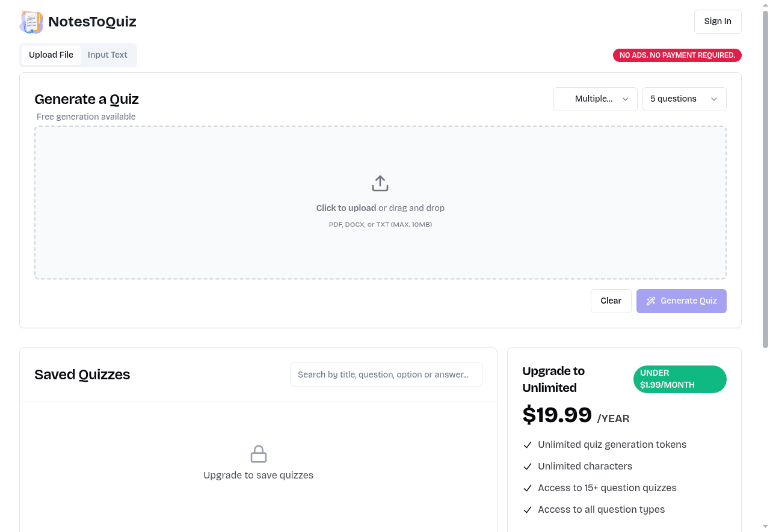Image resolution: width=770 pixels, height=532 pixels.
Task: Click the magic wand icon on Generate Quiz
Action: coord(651,301)
